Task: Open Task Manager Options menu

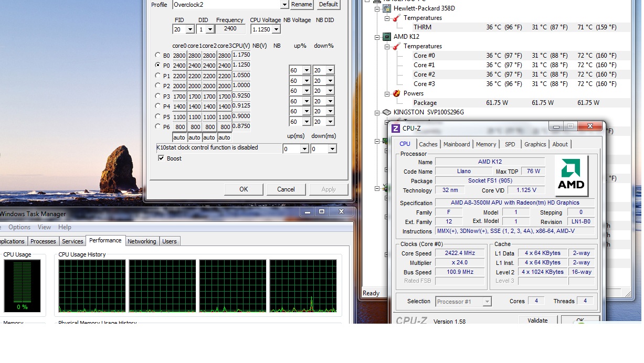Action: pyautogui.click(x=19, y=227)
